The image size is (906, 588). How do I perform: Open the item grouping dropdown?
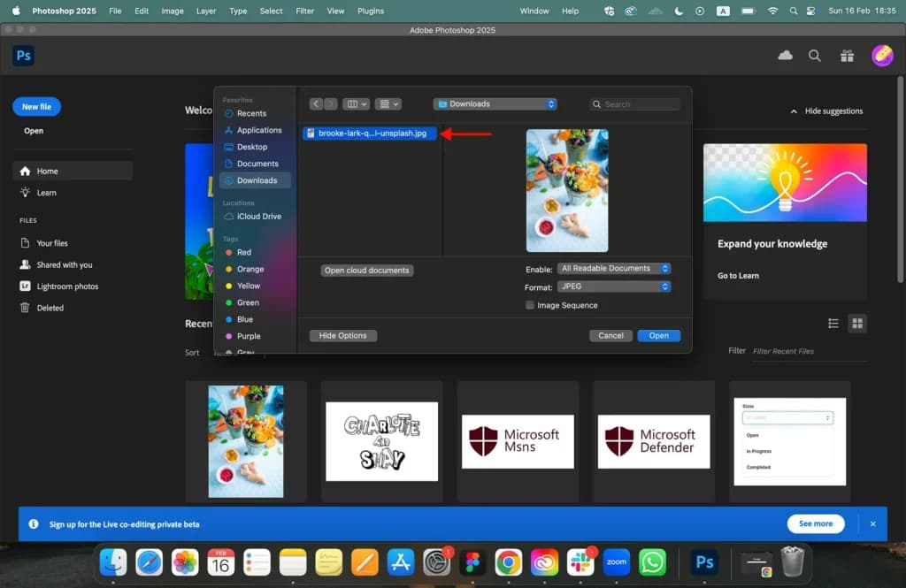click(x=388, y=104)
